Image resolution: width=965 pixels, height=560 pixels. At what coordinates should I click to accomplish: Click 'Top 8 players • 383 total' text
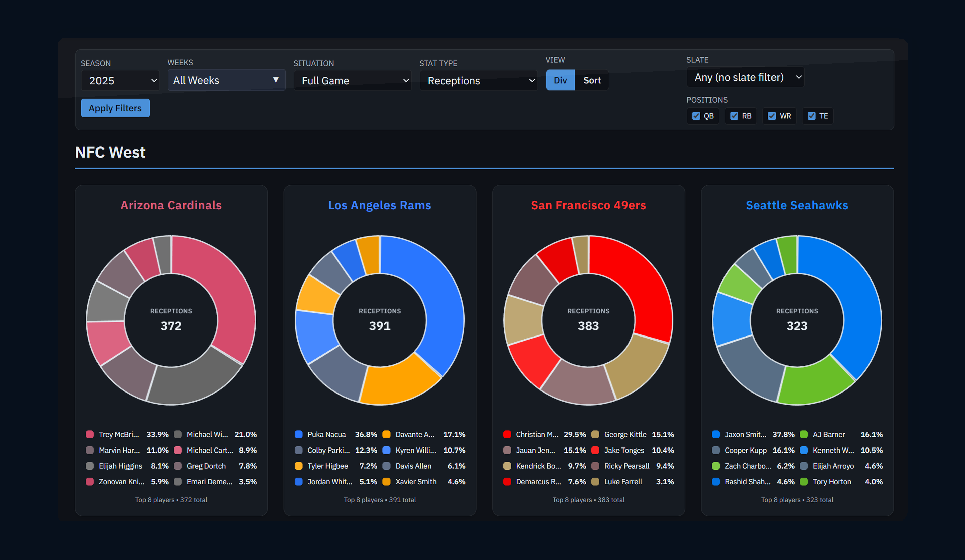pos(589,500)
